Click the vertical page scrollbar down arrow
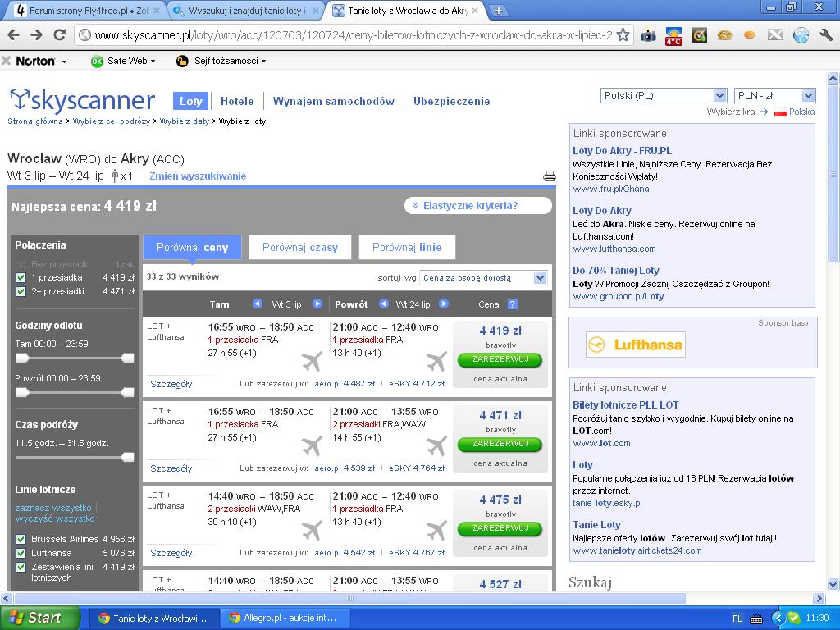The image size is (840, 630). [x=833, y=584]
